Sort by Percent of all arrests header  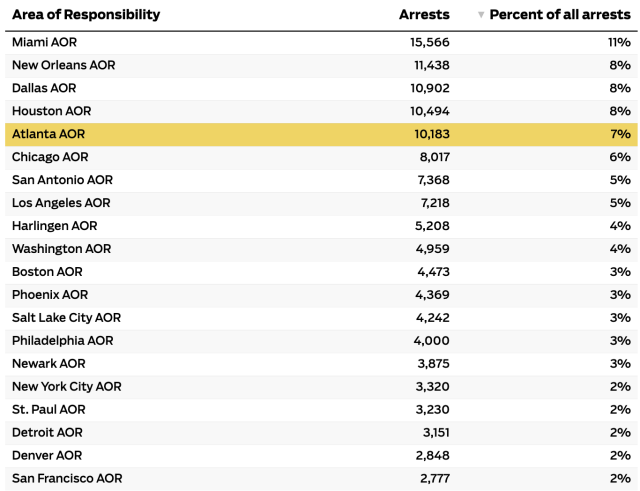click(x=559, y=15)
